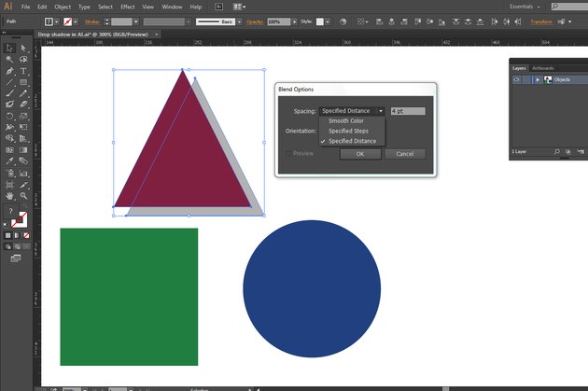Click the Recolor Artwork icon
This screenshot has width=588, height=391.
343,21
